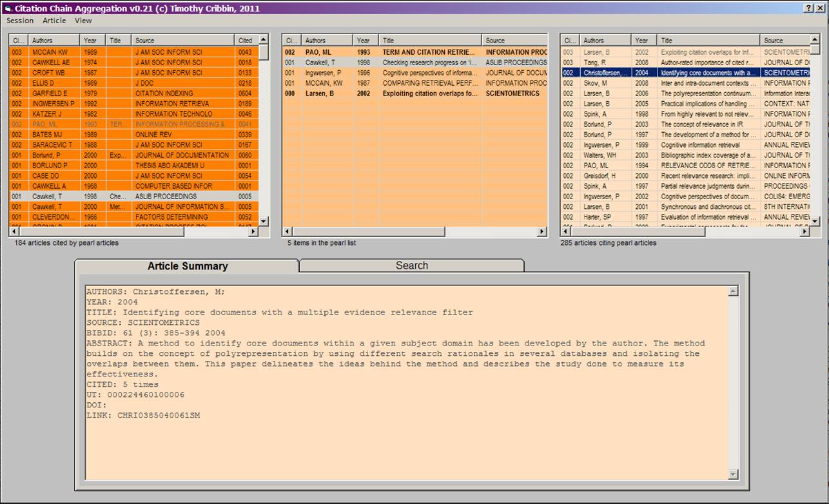Image resolution: width=829 pixels, height=504 pixels.
Task: Sort citing articles by the Authors column header
Action: (x=594, y=41)
